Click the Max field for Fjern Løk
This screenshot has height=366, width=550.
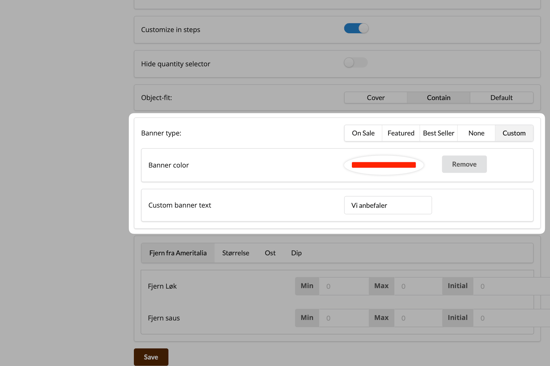418,286
